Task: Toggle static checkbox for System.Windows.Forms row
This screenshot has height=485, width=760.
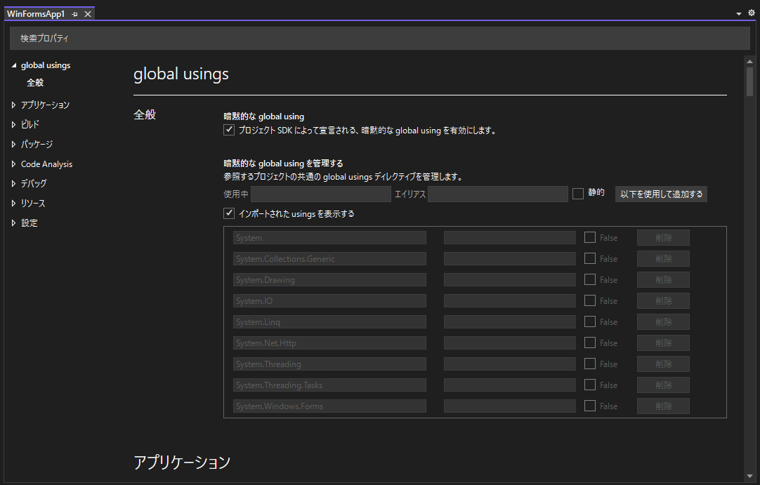Action: (590, 406)
